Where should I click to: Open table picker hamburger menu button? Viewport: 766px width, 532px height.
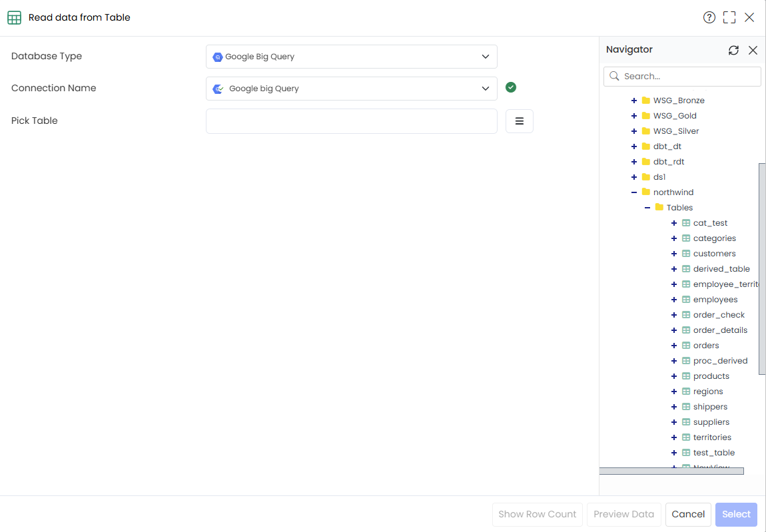point(520,121)
